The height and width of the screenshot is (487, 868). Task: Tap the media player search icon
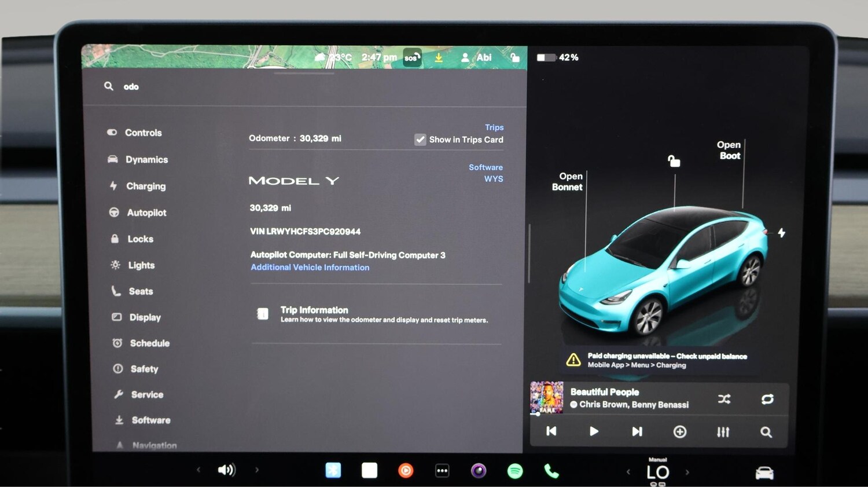(x=766, y=432)
